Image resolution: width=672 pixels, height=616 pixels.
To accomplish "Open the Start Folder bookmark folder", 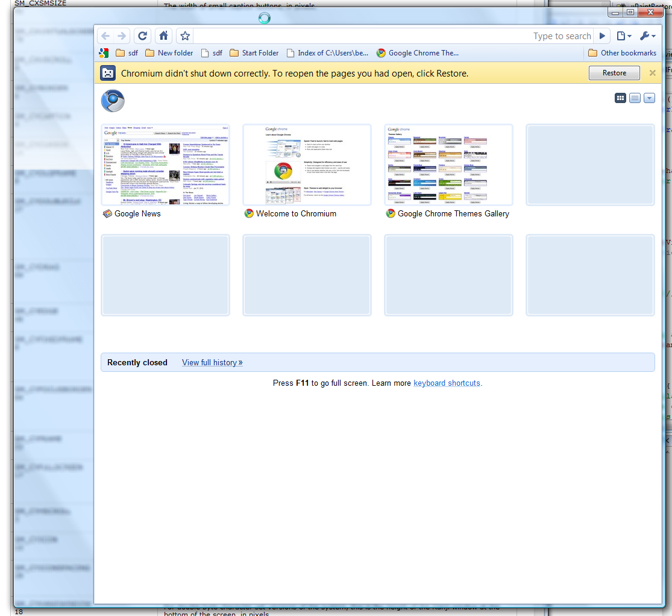I will coord(254,52).
